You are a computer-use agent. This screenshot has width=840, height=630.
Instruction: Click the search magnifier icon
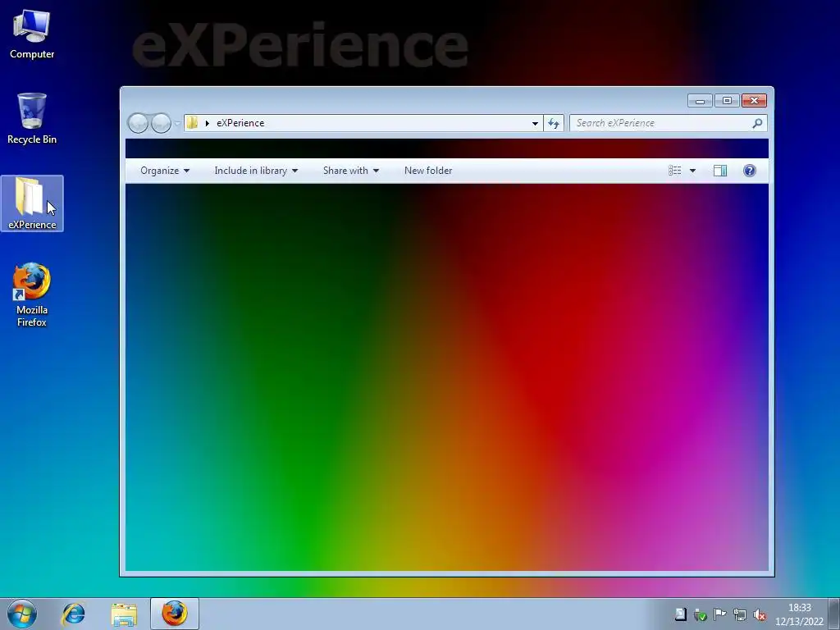point(757,123)
